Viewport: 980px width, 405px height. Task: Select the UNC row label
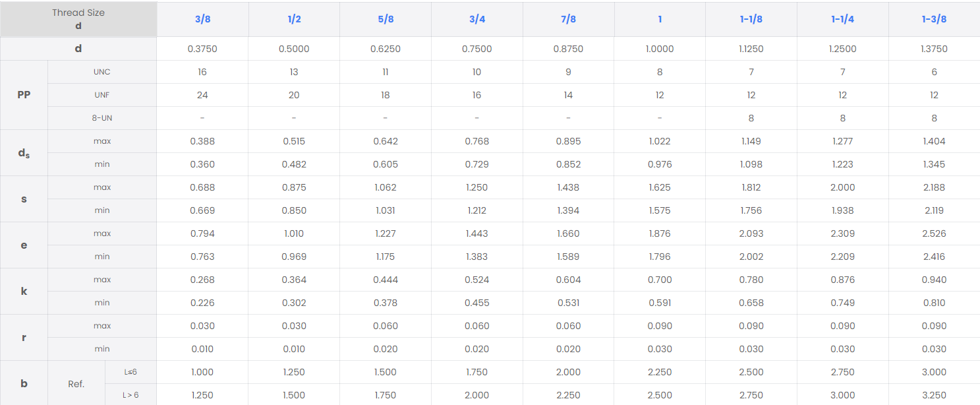click(x=102, y=72)
